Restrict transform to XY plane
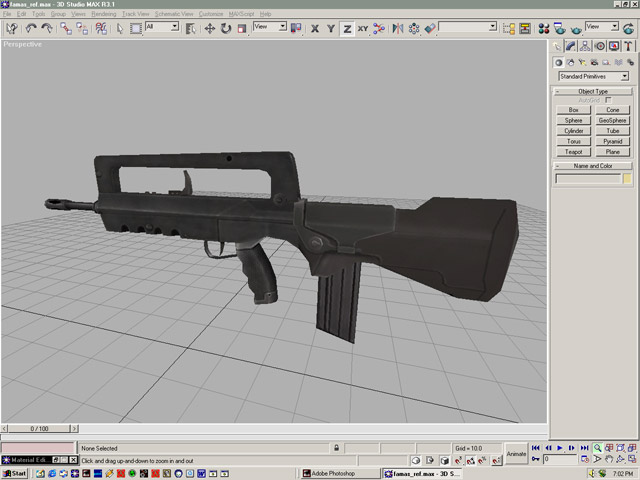 [363, 29]
